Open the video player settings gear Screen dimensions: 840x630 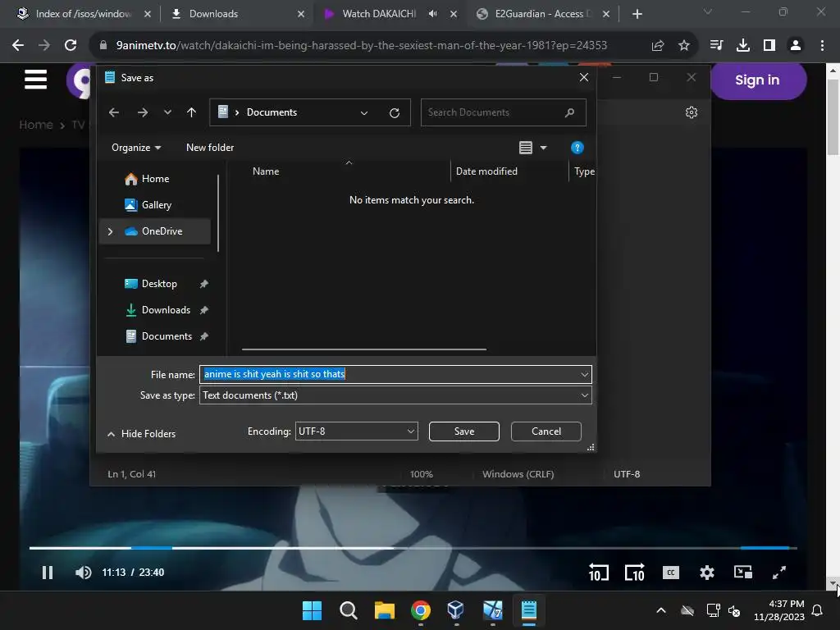point(706,573)
